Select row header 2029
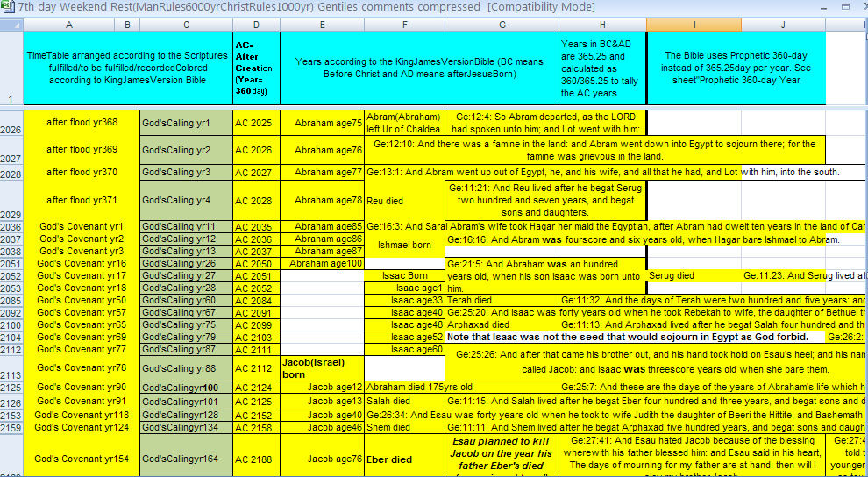The image size is (868, 477). point(11,200)
